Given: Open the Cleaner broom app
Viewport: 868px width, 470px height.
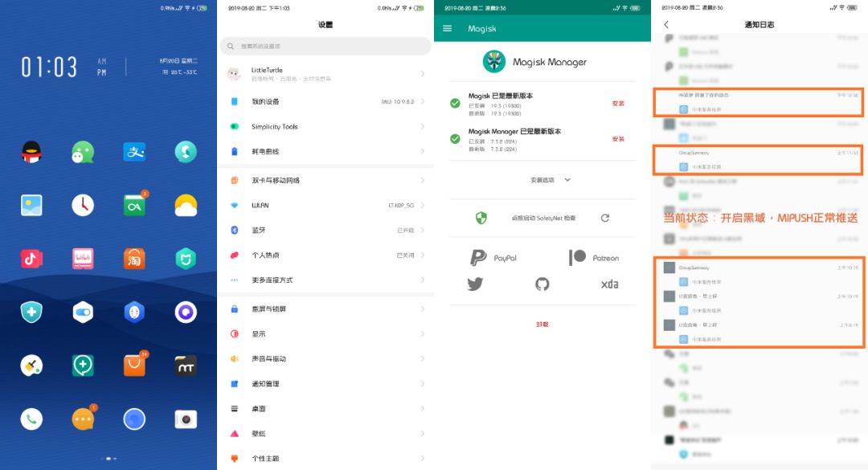Looking at the screenshot, I should click(31, 366).
